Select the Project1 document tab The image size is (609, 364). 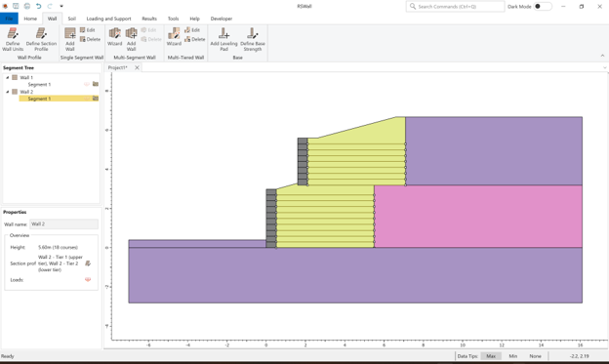tap(118, 67)
